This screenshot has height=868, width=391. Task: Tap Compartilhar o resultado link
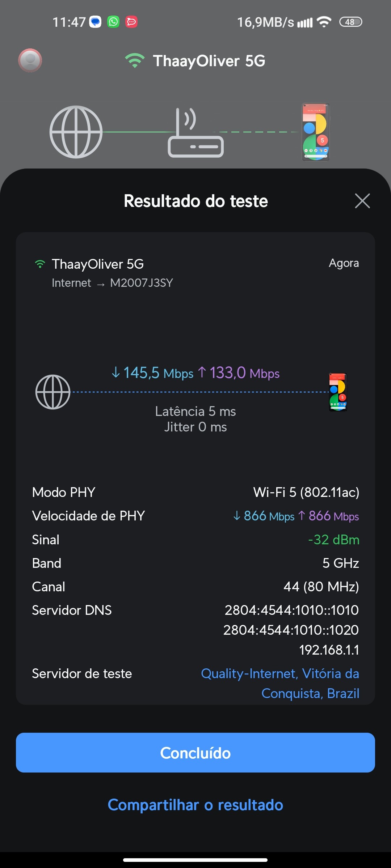tap(195, 805)
